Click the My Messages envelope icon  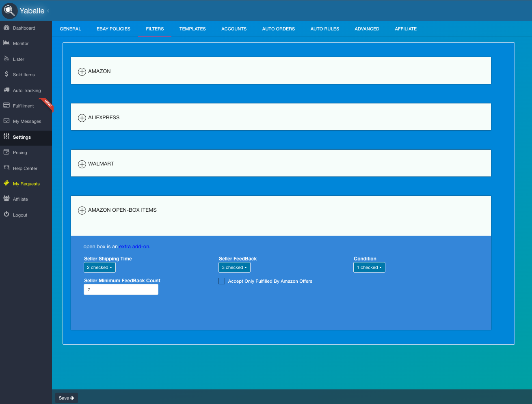click(x=6, y=121)
